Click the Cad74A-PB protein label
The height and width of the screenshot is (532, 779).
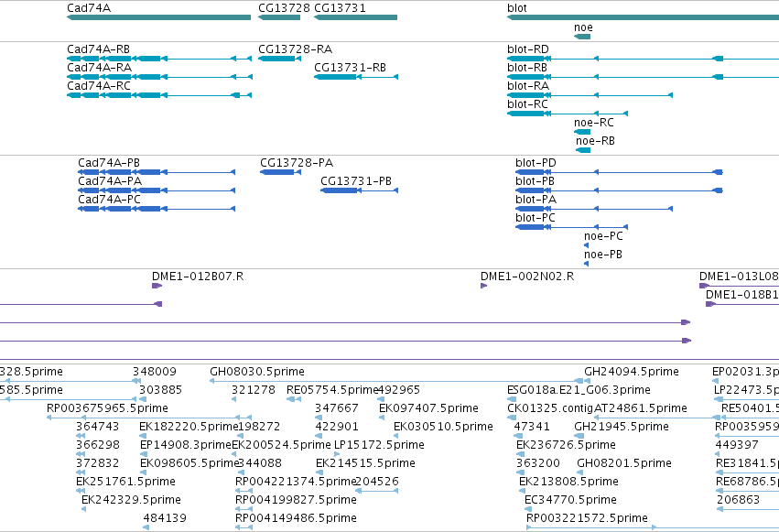coord(109,163)
